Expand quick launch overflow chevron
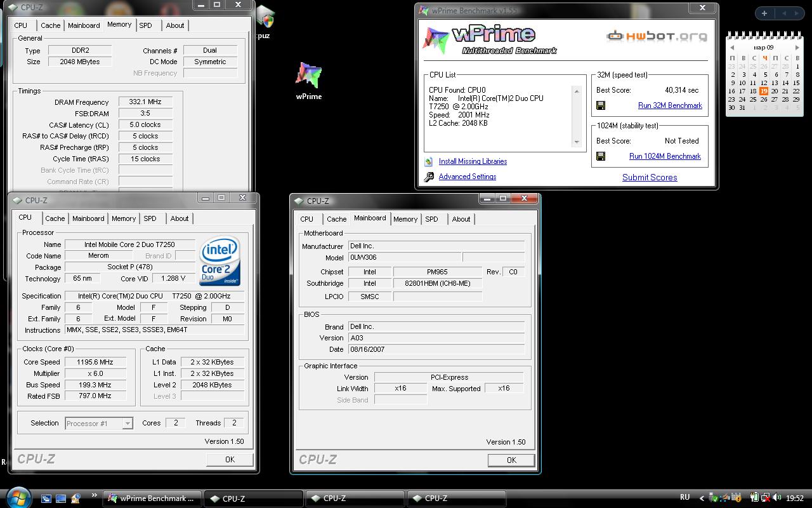The image size is (812, 508). 95,495
